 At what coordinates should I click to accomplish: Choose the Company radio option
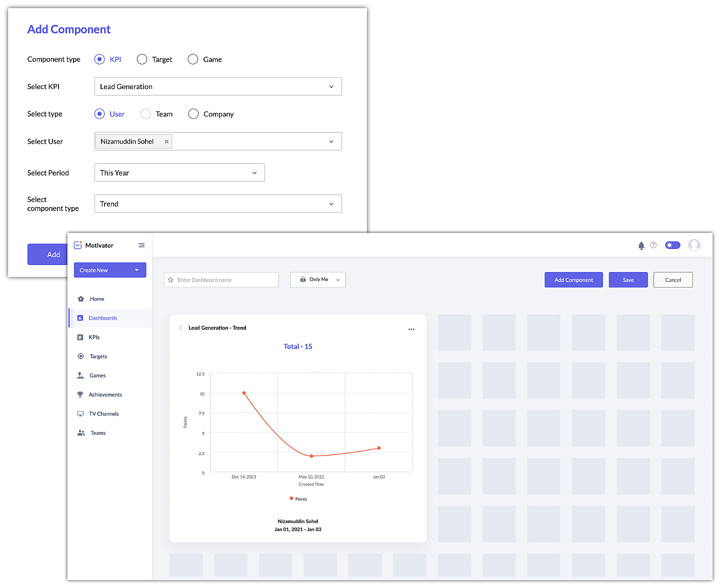[193, 114]
